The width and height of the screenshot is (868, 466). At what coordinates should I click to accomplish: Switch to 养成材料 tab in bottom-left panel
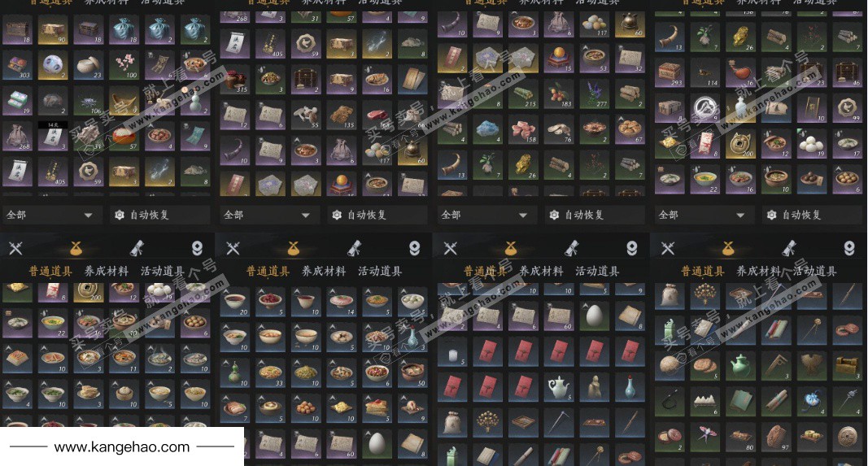click(107, 271)
